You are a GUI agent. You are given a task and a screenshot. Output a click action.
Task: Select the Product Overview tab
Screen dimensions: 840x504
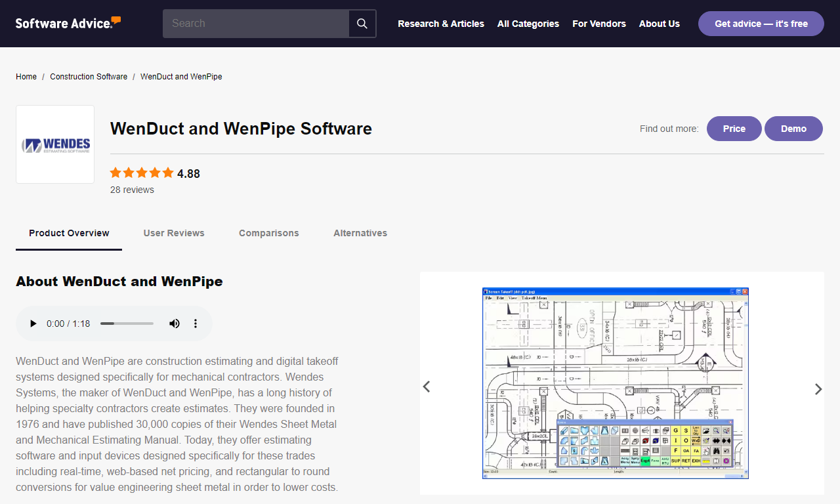click(69, 233)
